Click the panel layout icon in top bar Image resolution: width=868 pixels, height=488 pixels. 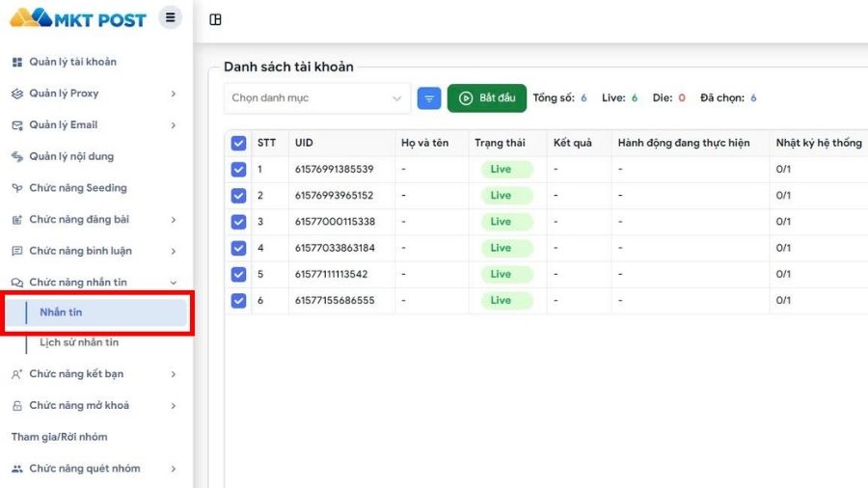tap(215, 19)
